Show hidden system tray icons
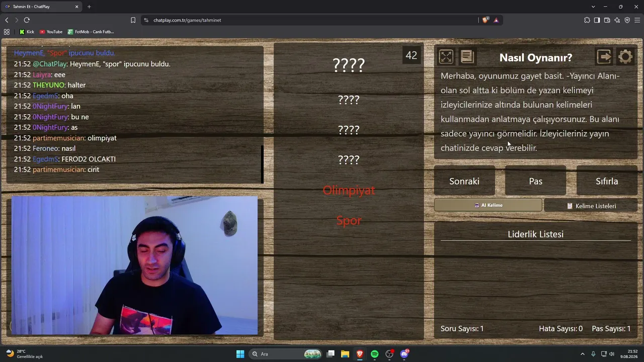 coord(583,354)
